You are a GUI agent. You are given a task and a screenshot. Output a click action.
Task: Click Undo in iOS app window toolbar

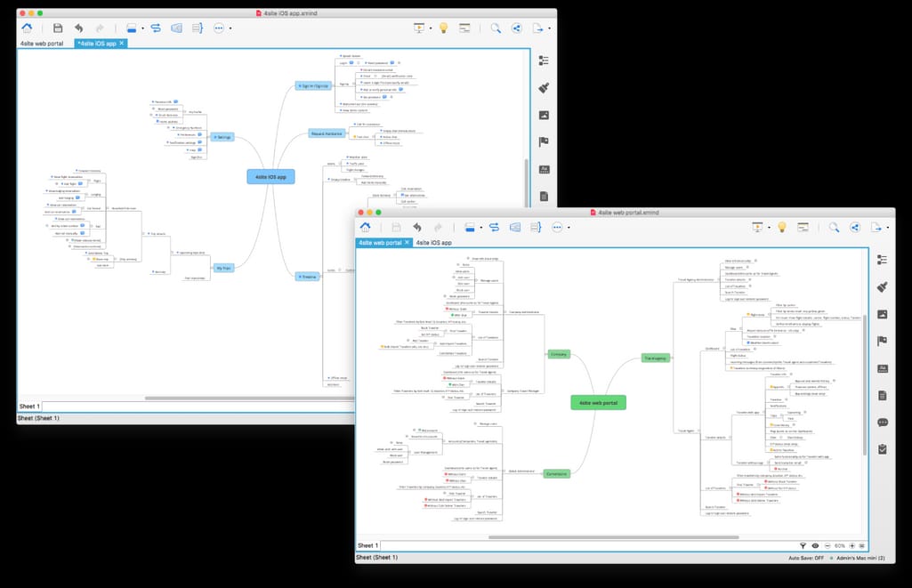(x=78, y=28)
